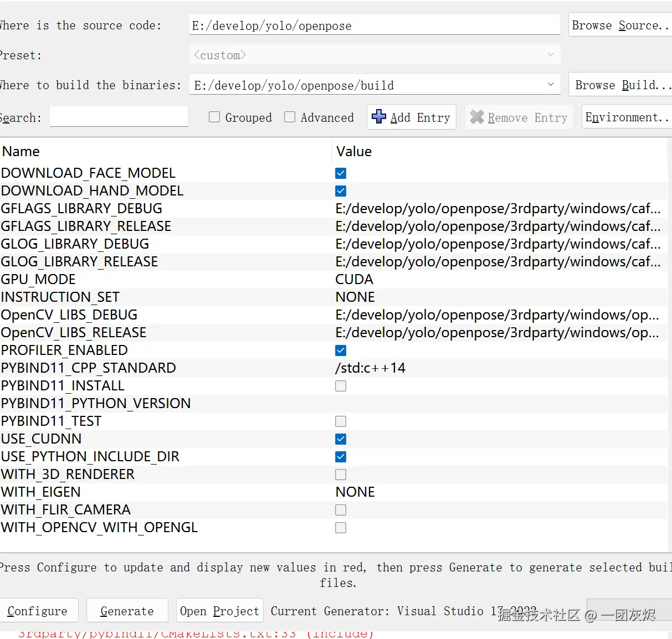Click the blue plus Add Entry icon
The image size is (672, 639).
coord(379,117)
